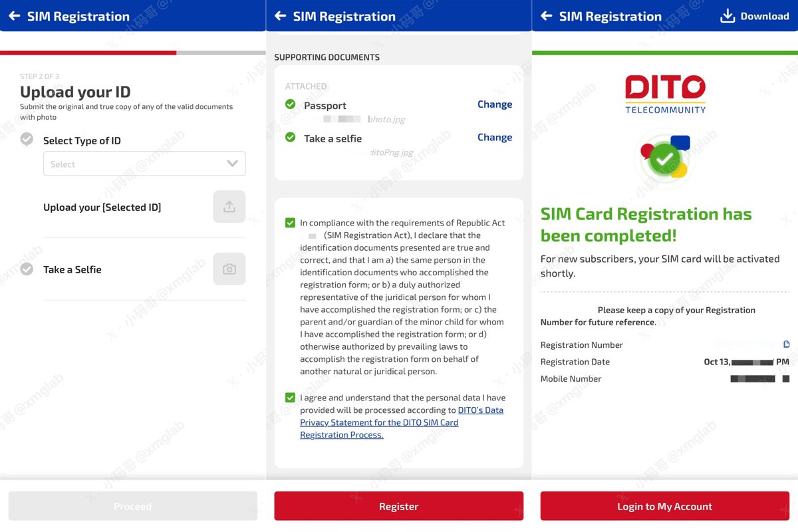
Task: Tap the DITO Telecommunity logo
Action: [665, 94]
